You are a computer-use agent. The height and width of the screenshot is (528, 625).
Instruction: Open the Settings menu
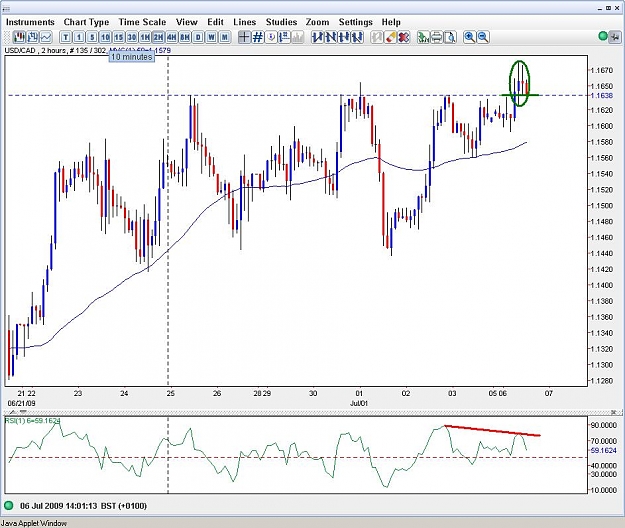click(x=356, y=22)
